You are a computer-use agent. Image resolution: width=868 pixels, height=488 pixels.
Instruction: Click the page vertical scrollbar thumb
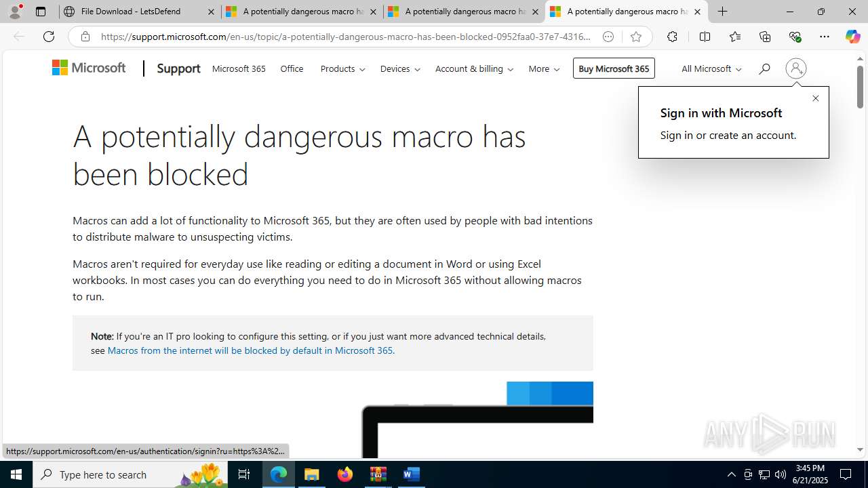click(860, 87)
